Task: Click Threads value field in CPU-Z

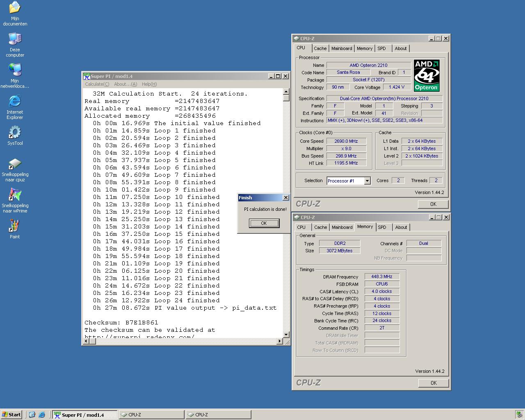Action: [x=436, y=180]
